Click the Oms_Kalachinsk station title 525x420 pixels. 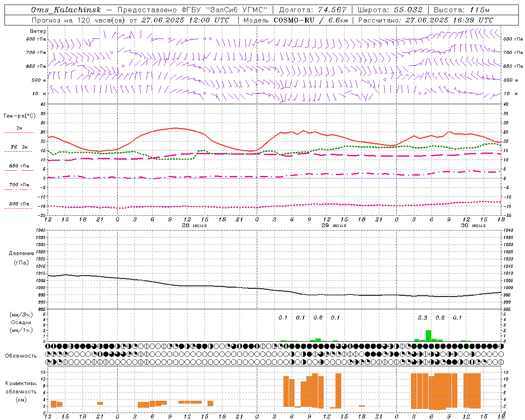click(66, 10)
